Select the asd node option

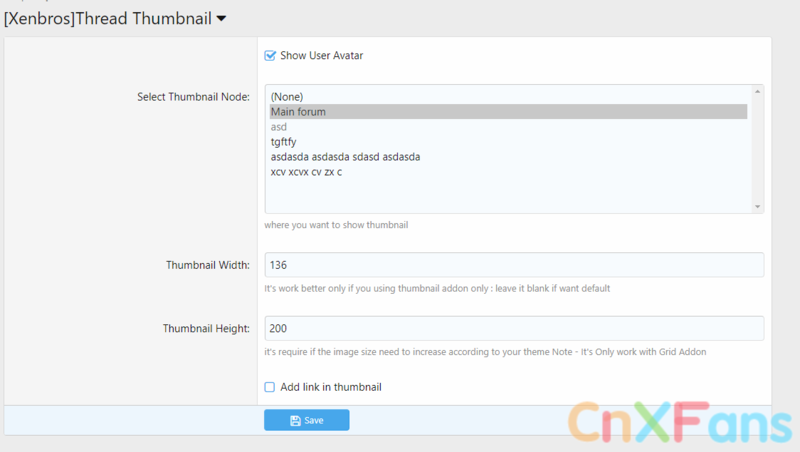[x=279, y=127]
